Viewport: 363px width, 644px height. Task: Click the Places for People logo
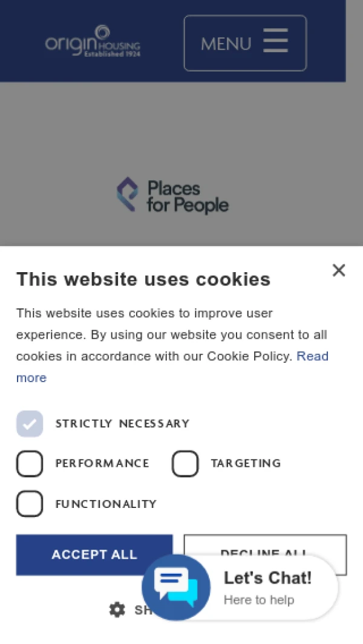click(x=172, y=195)
